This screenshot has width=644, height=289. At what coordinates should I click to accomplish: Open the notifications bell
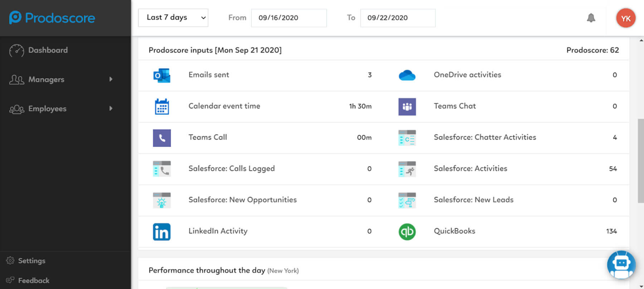coord(591,18)
